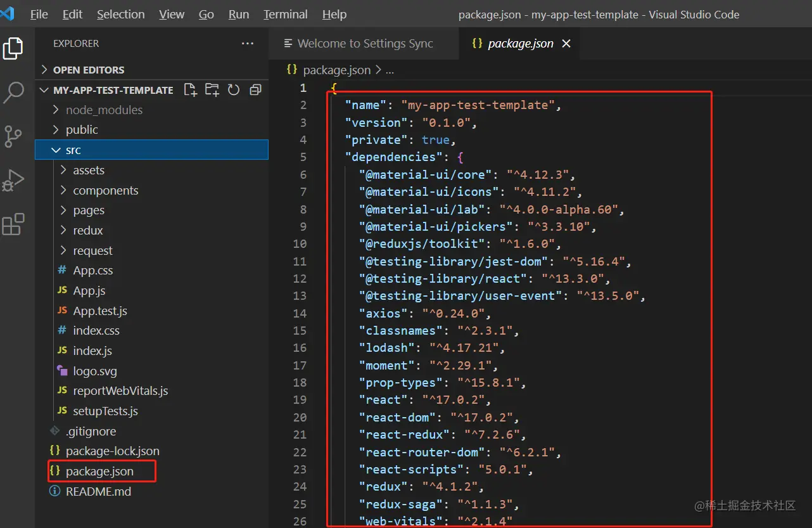Open the Explorer view in the activity bar
Screen dimensions: 812x528
[x=13, y=48]
